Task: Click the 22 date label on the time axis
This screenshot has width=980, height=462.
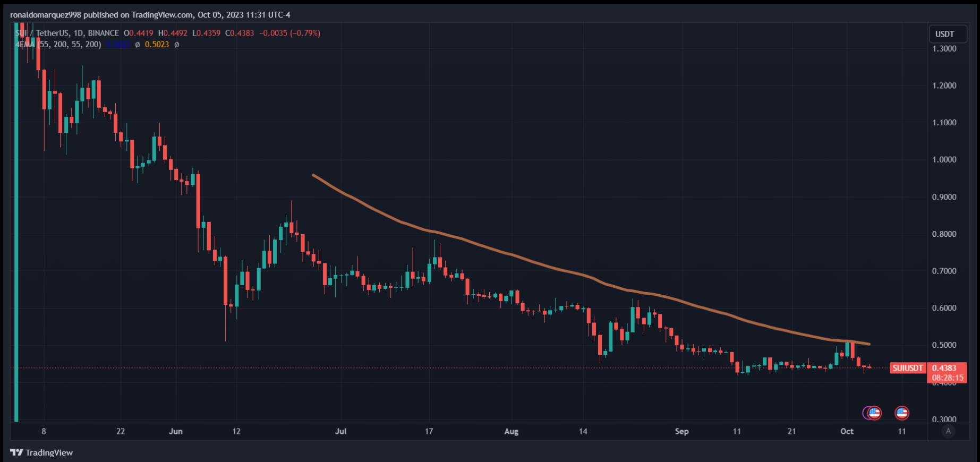Action: coord(121,431)
